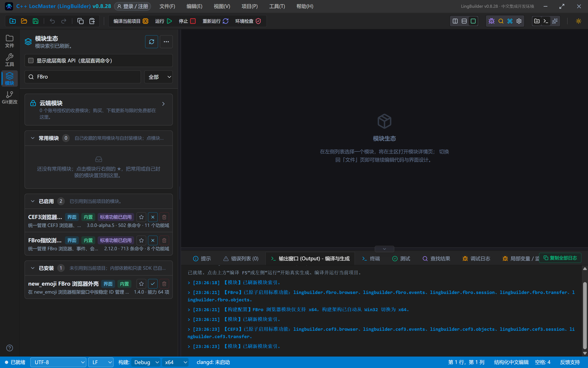Enable new_emoji FBro module with checkmark
Viewport: 588px width, 368px height.
153,284
